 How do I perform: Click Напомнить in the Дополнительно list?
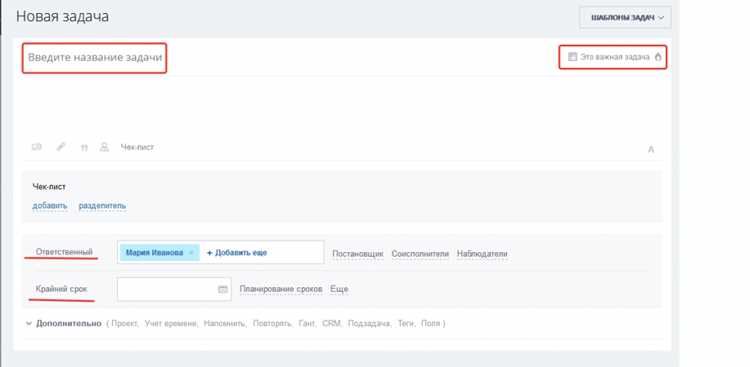pos(225,323)
